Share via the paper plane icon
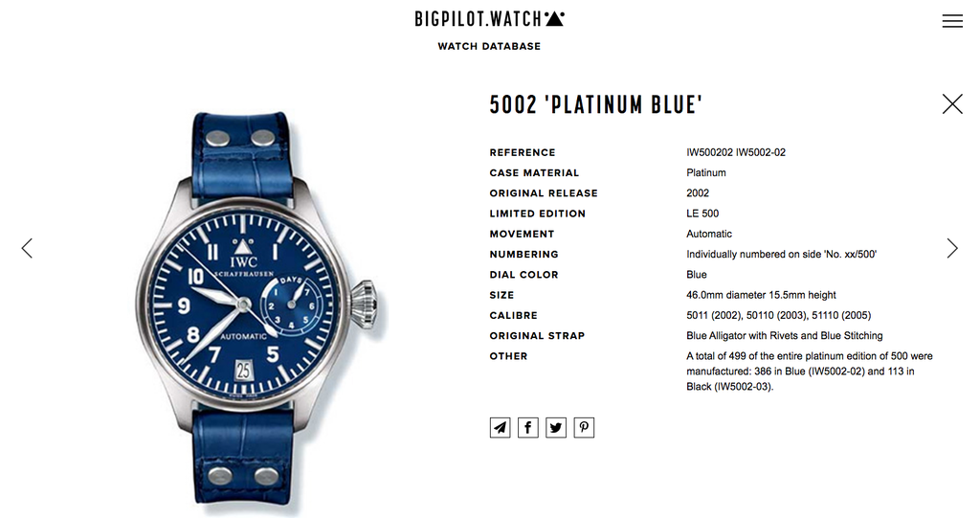 point(500,428)
